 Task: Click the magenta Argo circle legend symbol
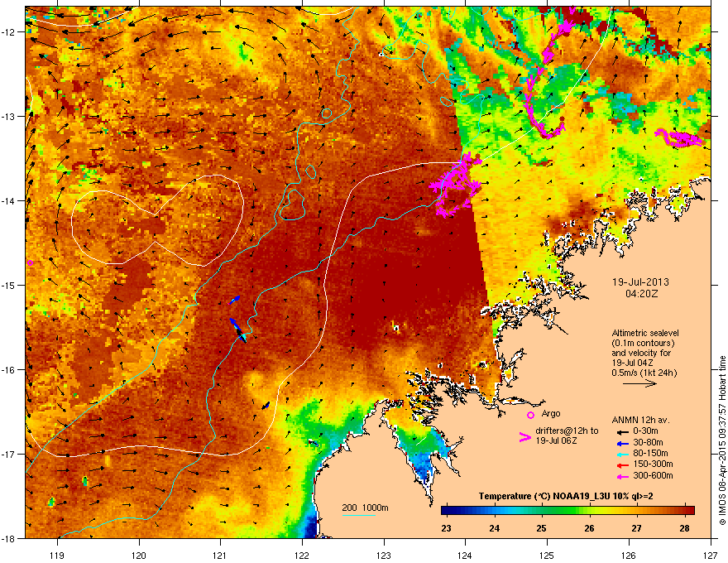coord(530,415)
